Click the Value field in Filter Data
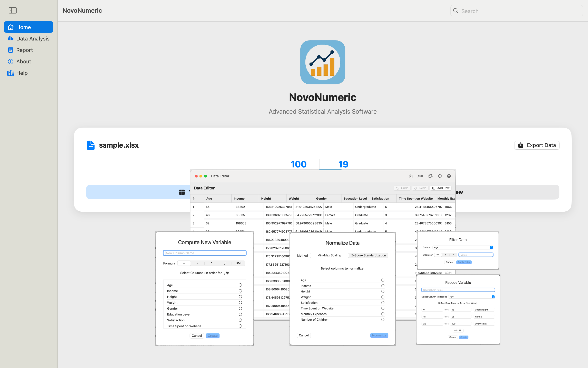Screen dimensions: 588x368 click(476, 255)
